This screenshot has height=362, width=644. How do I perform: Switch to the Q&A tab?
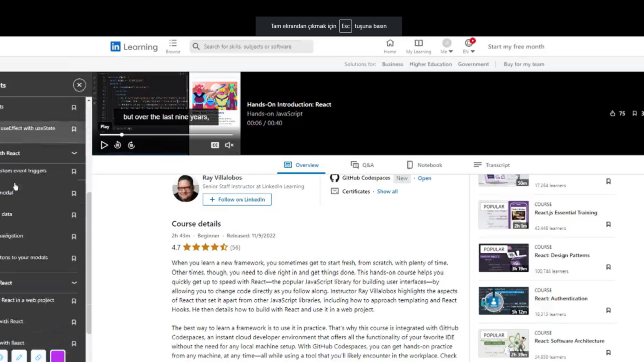[x=362, y=165]
